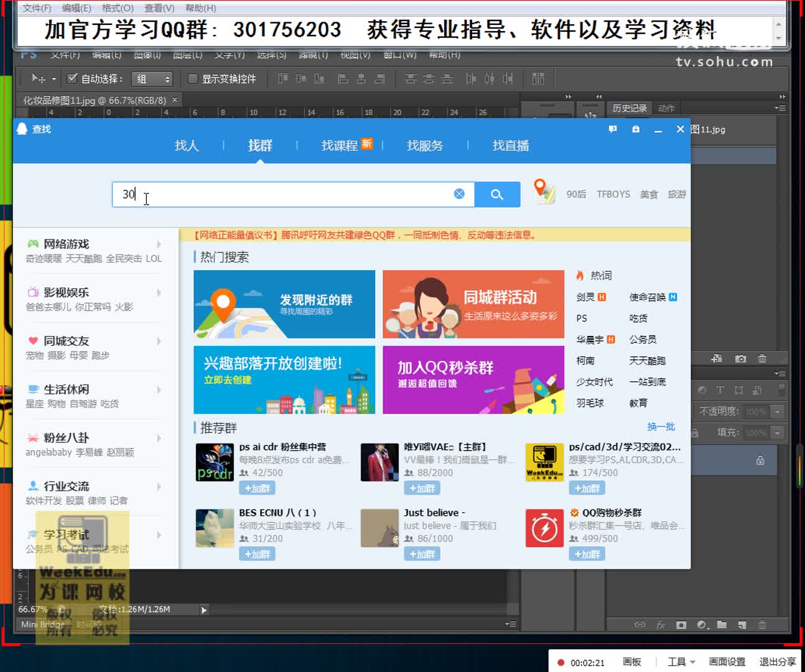The width and height of the screenshot is (805, 672).
Task: Click the layer style fx icon
Action: 661,625
